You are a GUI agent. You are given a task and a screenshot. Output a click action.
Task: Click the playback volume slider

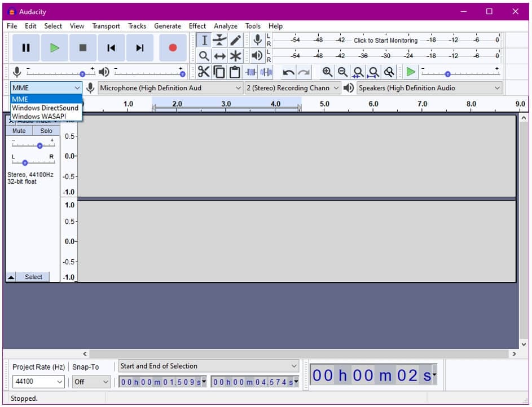[149, 73]
